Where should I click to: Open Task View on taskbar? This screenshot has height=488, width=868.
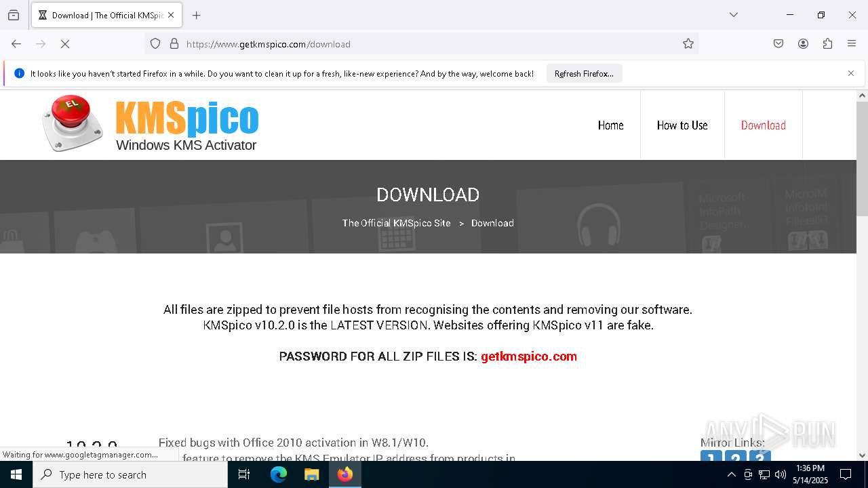point(244,474)
